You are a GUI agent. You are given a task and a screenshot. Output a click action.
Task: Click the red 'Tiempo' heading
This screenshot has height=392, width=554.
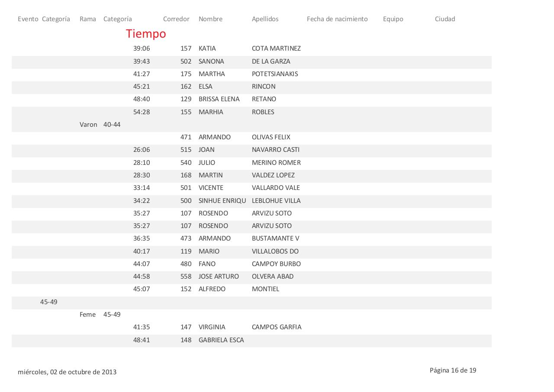[146, 34]
